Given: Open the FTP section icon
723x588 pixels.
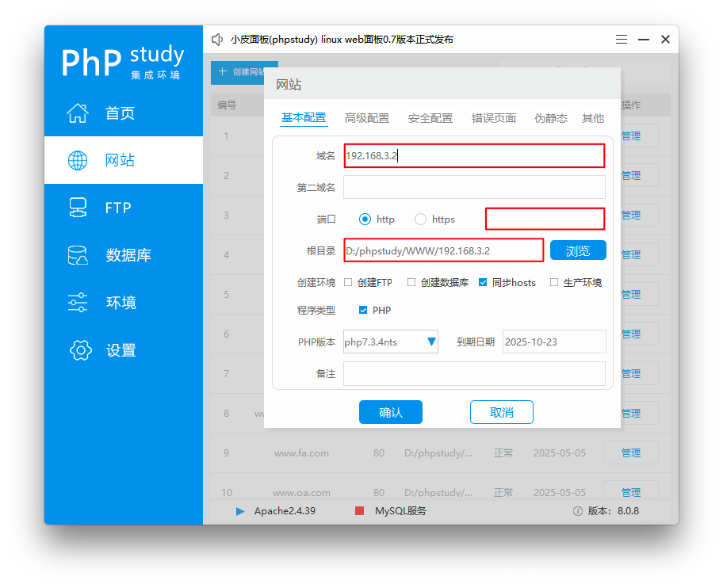Looking at the screenshot, I should 78,208.
